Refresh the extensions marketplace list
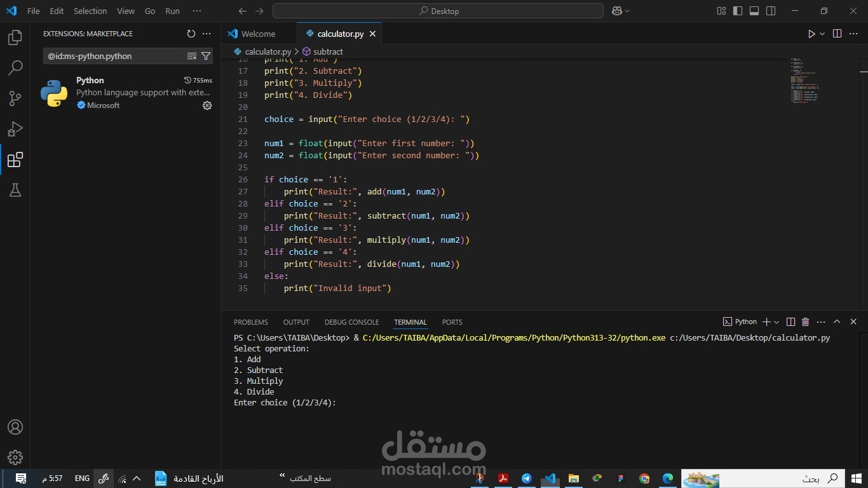Viewport: 868px width, 488px height. [x=191, y=34]
